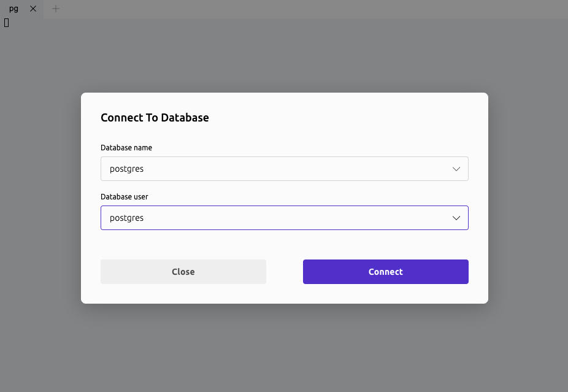Connect to the postgres database

click(x=385, y=272)
